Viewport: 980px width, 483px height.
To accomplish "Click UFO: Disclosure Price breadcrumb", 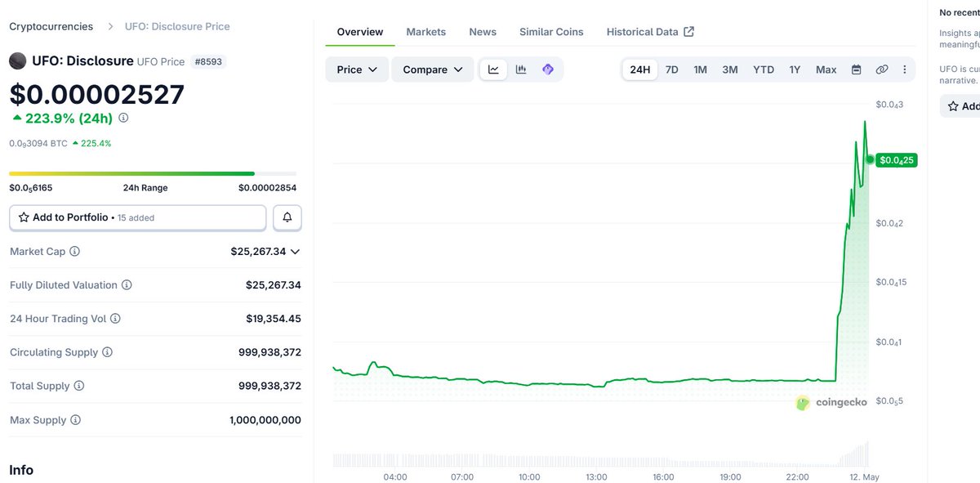I will 177,26.
